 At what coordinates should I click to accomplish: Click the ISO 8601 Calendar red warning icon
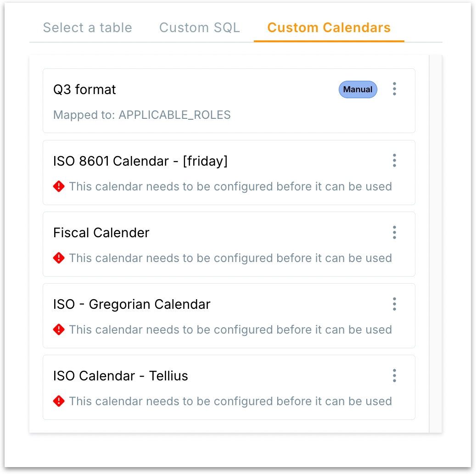[x=59, y=186]
